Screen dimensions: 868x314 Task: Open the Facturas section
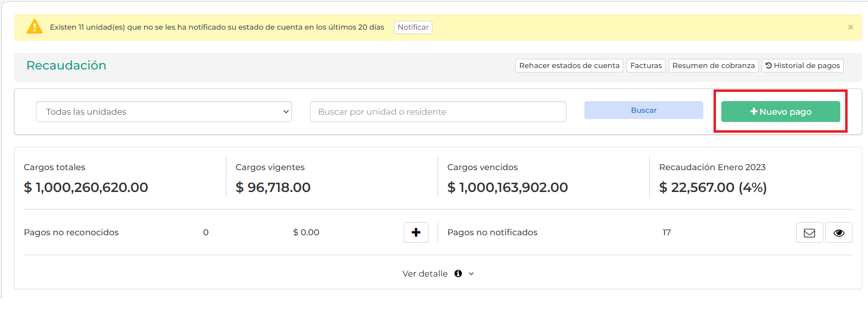click(x=646, y=66)
